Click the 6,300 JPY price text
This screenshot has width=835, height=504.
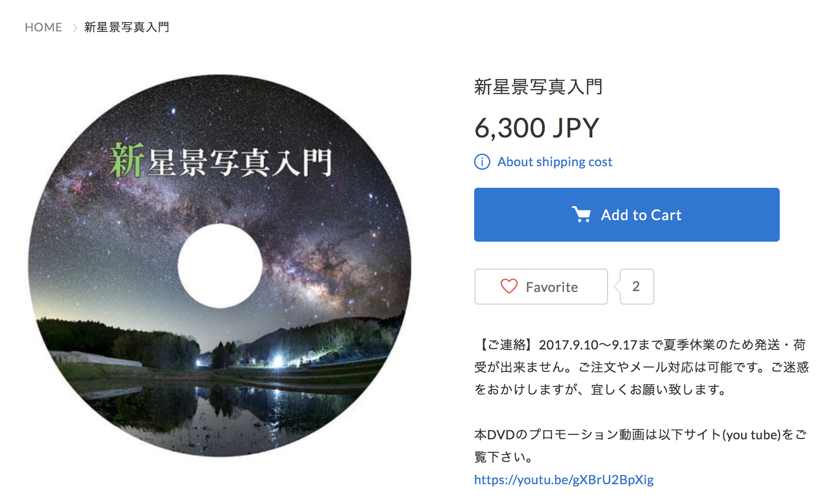(x=537, y=128)
